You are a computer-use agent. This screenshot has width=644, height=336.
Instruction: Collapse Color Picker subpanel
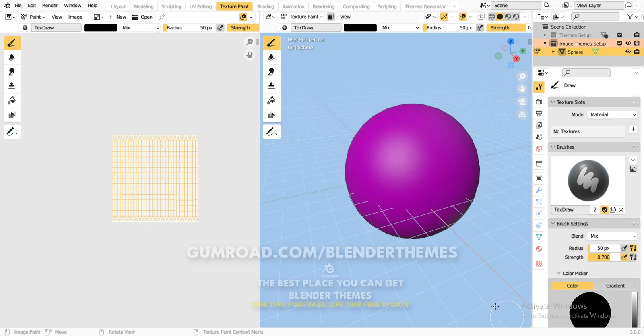559,273
